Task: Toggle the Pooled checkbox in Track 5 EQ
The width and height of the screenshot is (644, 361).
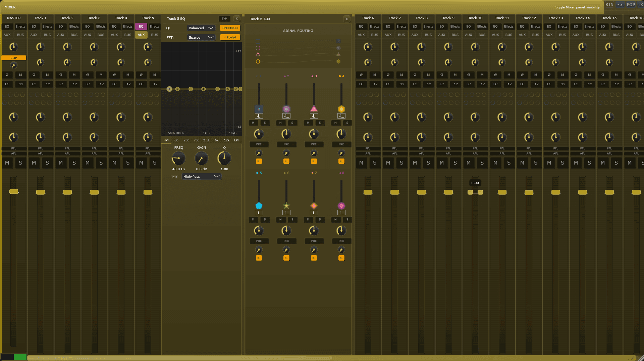Action: [230, 37]
